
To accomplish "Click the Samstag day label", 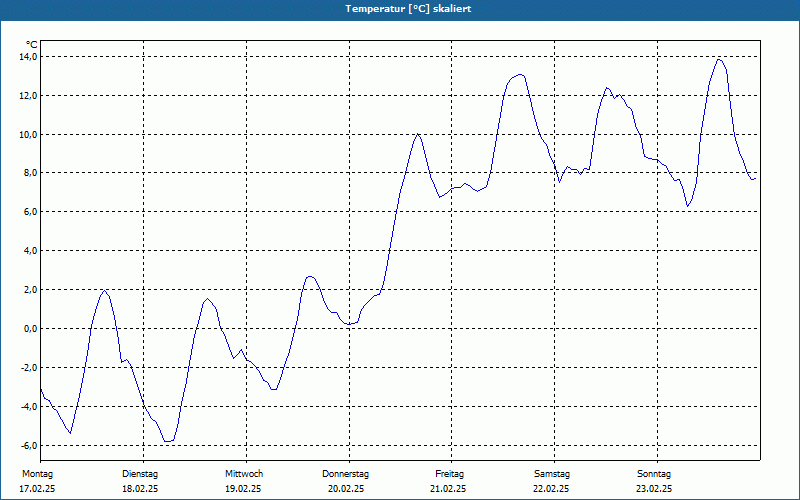I will [x=552, y=474].
